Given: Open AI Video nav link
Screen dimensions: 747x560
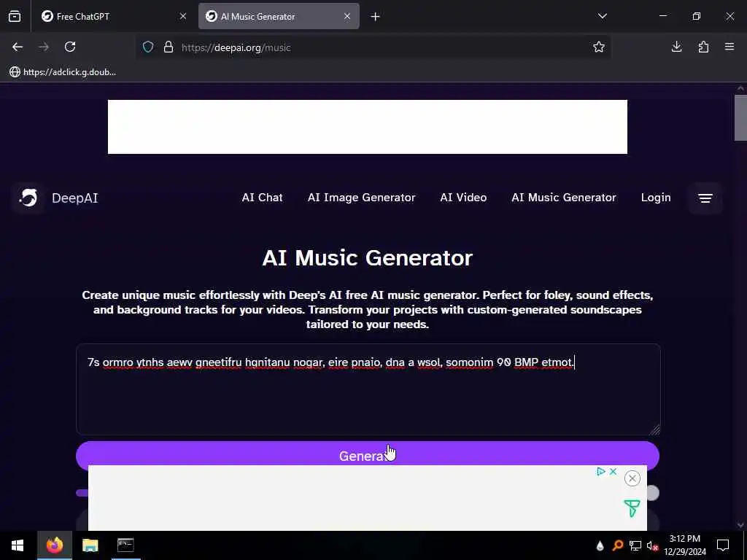Looking at the screenshot, I should (x=463, y=198).
